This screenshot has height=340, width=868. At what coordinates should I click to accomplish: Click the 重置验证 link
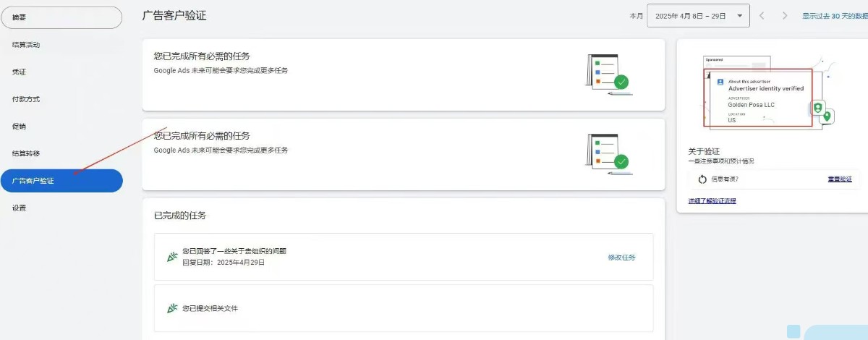pyautogui.click(x=840, y=179)
